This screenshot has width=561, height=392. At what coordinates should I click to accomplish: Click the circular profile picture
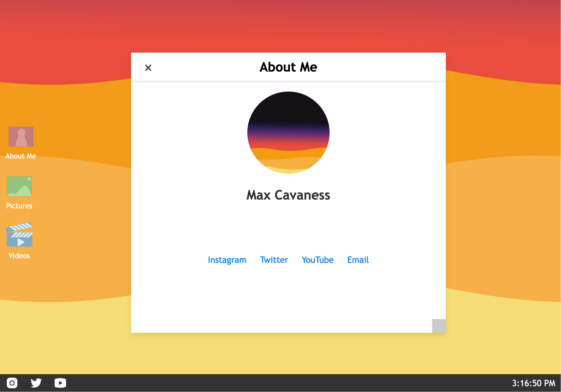(x=288, y=133)
